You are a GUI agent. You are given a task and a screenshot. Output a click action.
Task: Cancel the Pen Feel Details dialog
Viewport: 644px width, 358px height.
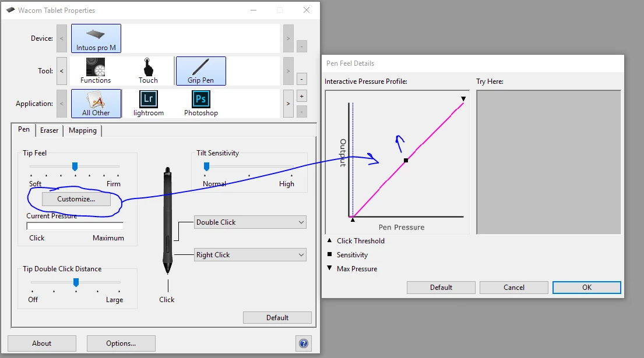pos(514,288)
